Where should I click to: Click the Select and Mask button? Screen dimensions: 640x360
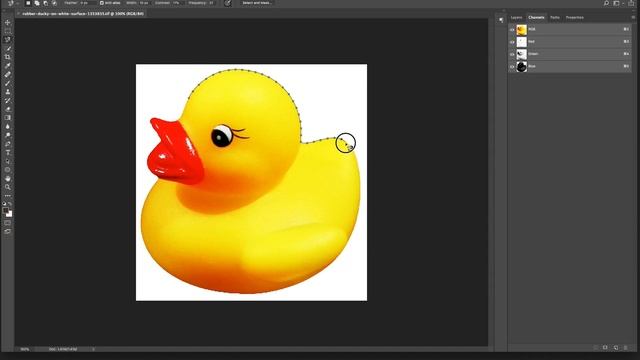[x=257, y=3]
